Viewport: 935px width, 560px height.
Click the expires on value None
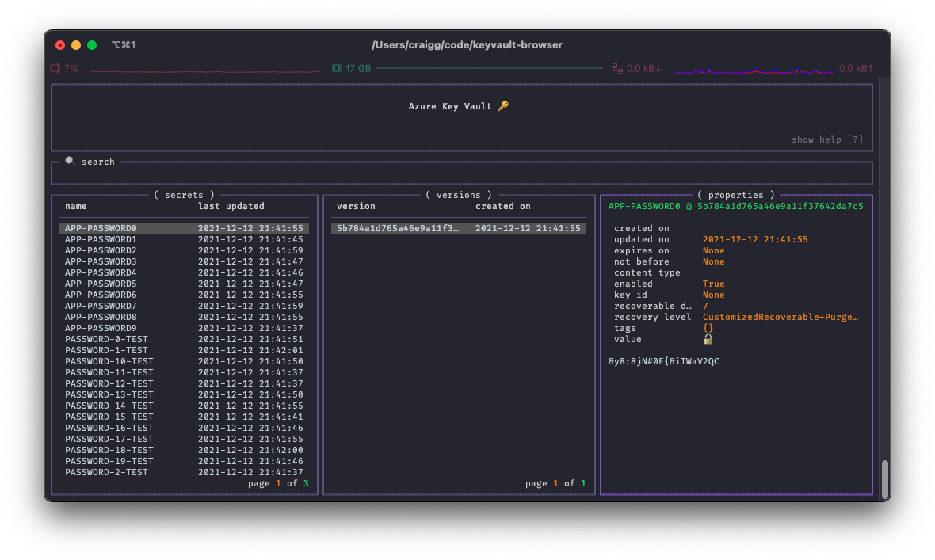[713, 250]
